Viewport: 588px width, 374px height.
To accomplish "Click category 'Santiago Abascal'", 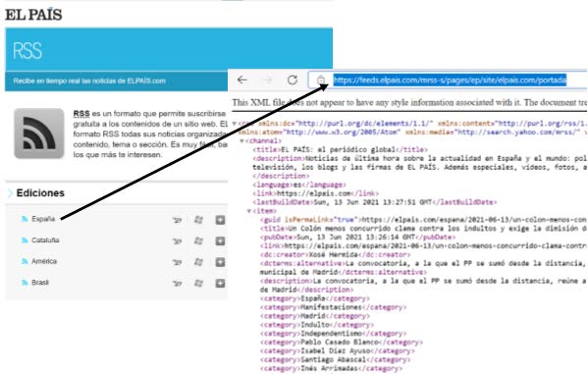I will pyautogui.click(x=333, y=359).
